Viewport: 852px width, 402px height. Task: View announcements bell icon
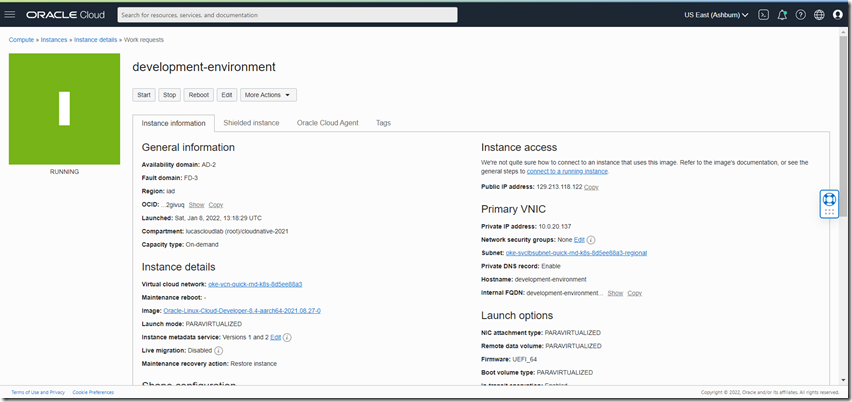[782, 15]
